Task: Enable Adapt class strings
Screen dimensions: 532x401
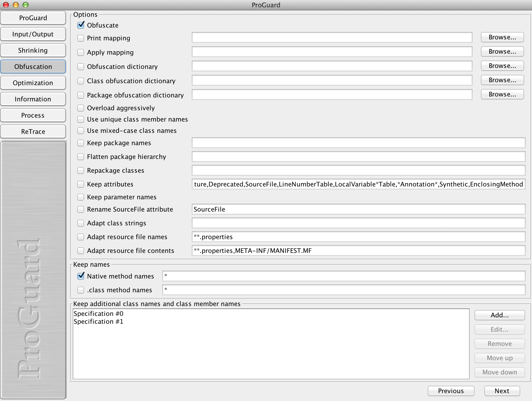Action: click(x=81, y=223)
